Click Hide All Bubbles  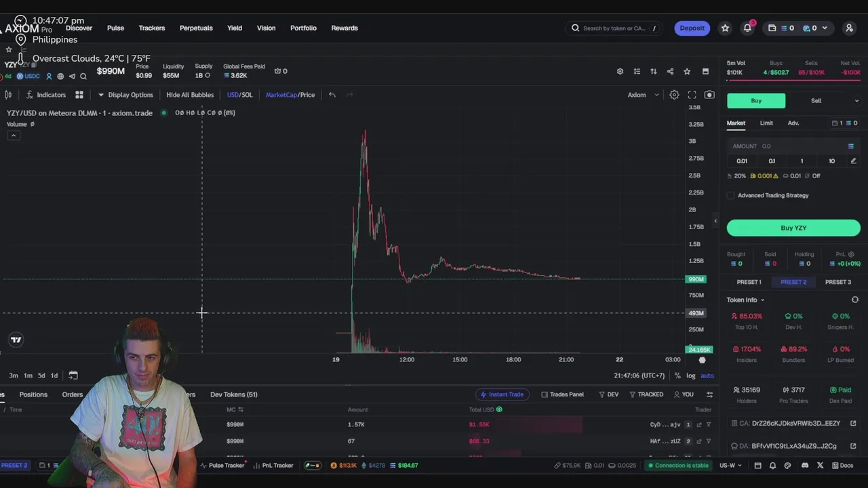point(190,95)
